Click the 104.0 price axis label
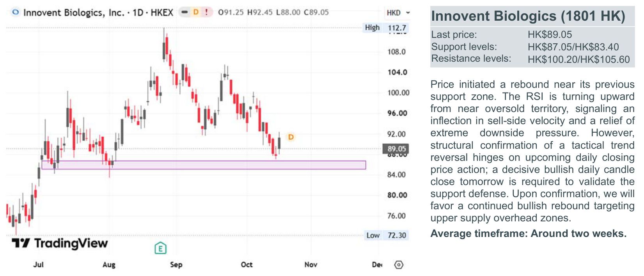 point(397,72)
